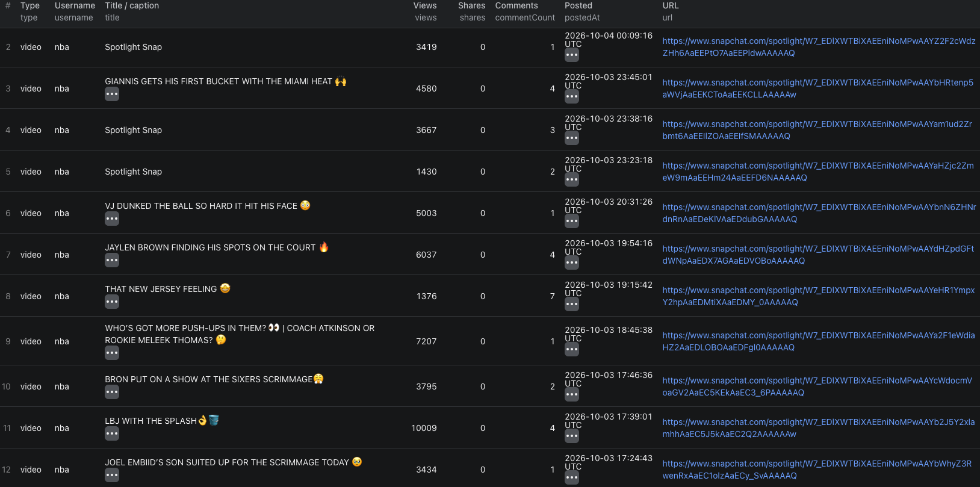Image resolution: width=980 pixels, height=487 pixels.
Task: Expand posted date ellipsis for 2026-10-03 20:31:26
Action: click(x=572, y=221)
